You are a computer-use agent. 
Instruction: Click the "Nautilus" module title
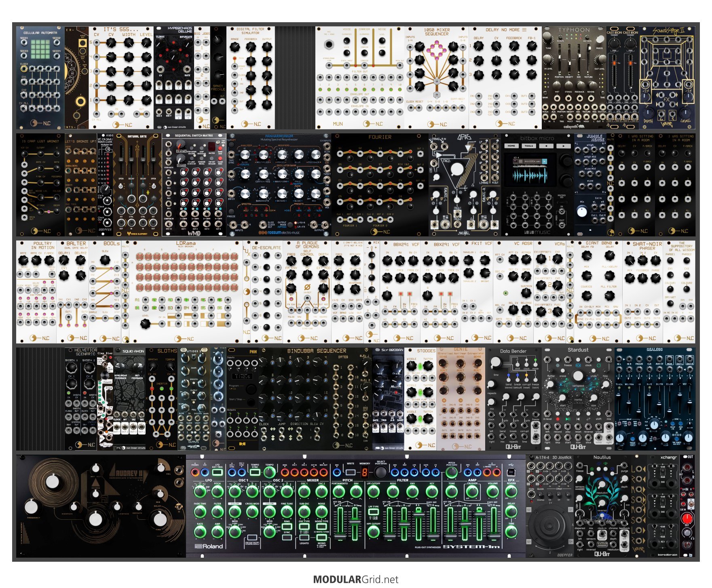tap(602, 457)
